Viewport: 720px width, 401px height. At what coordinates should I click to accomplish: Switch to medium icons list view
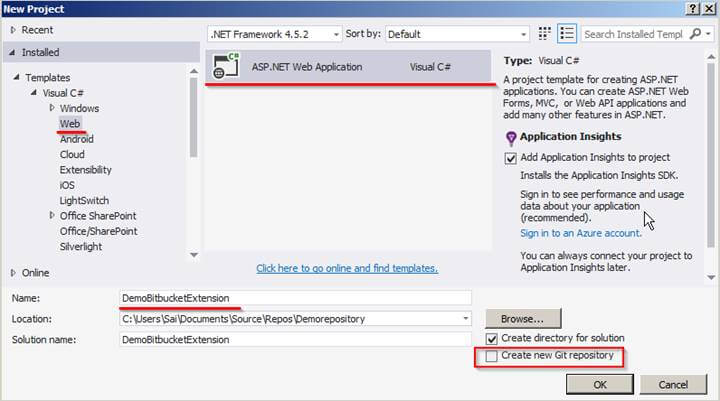coord(567,34)
